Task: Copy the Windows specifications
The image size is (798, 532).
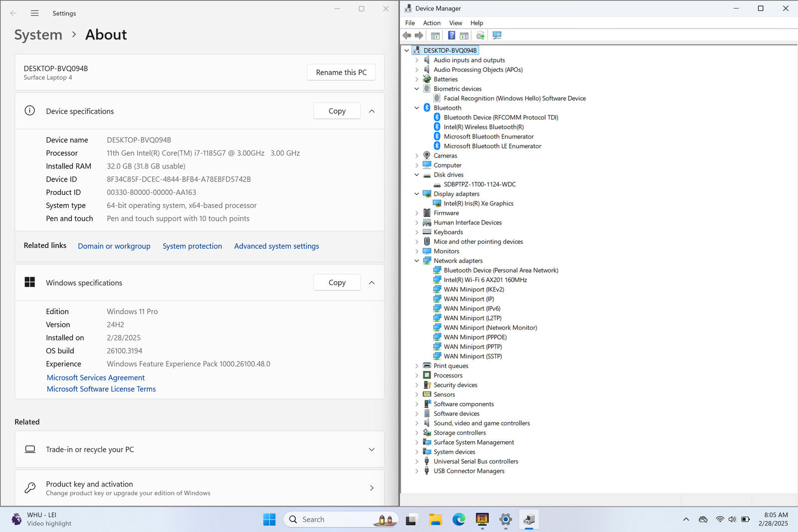Action: [x=337, y=283]
